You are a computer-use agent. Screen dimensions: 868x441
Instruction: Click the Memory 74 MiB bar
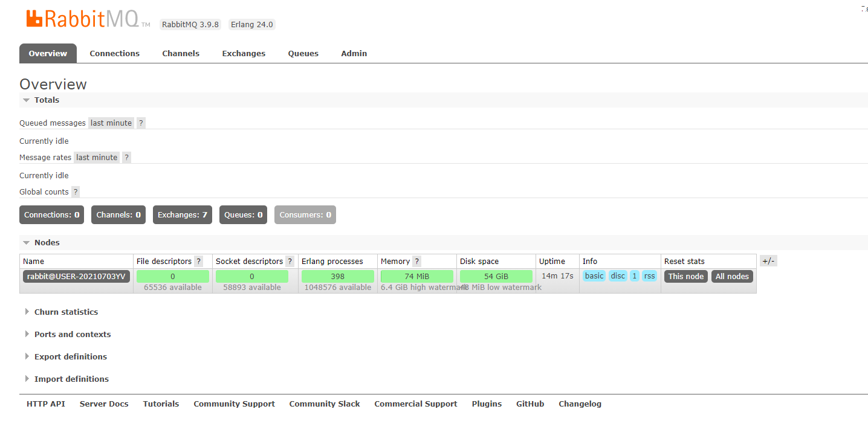[417, 277]
